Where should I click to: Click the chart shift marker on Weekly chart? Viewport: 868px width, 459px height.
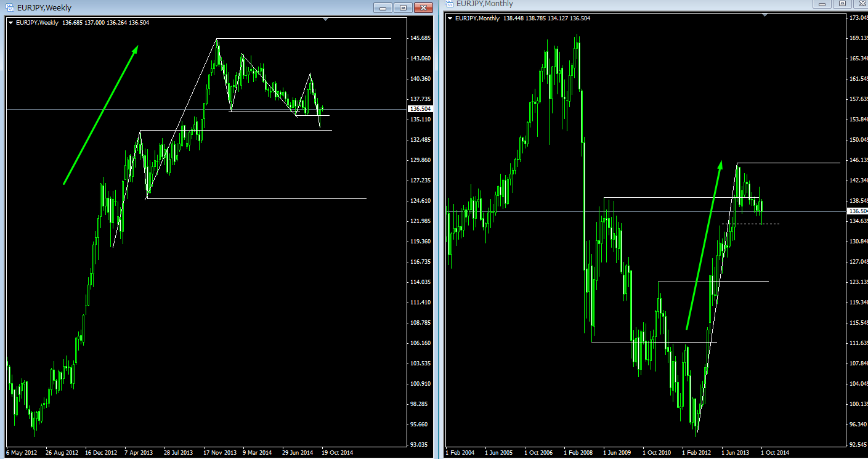[x=326, y=20]
